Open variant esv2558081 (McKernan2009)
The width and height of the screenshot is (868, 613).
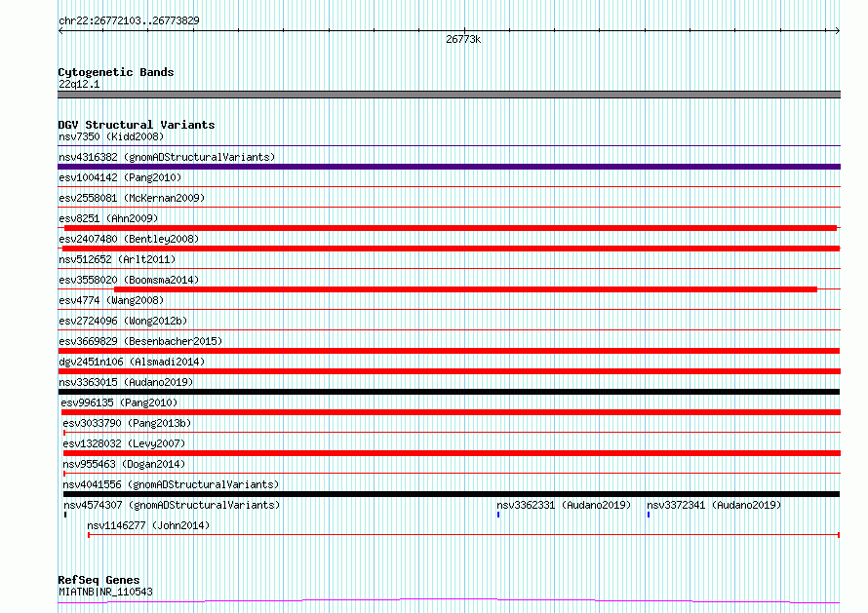[x=132, y=198]
